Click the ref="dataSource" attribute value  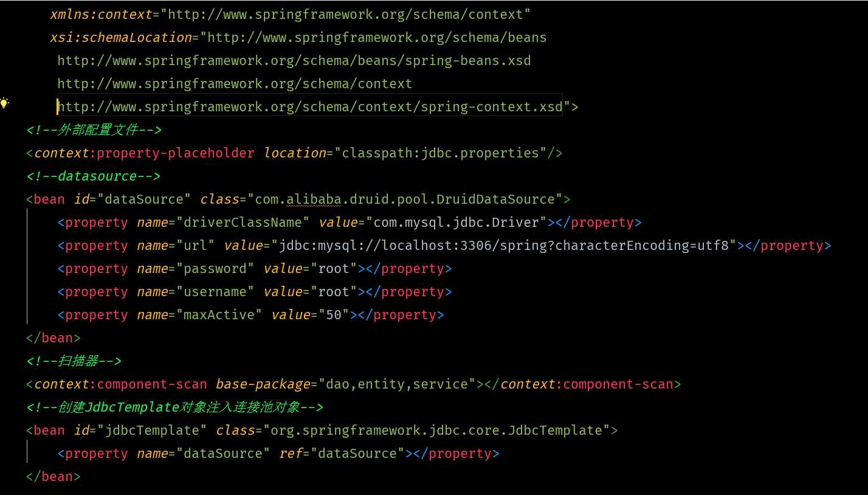pyautogui.click(x=357, y=453)
